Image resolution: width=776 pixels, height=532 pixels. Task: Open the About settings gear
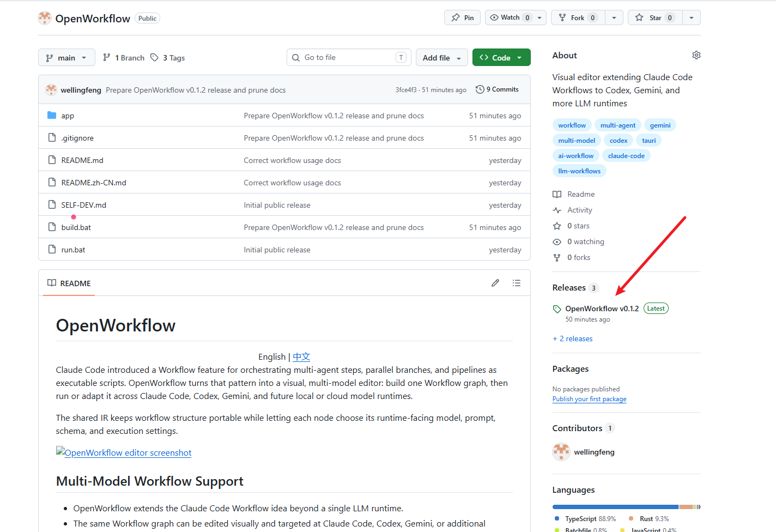[x=696, y=55]
